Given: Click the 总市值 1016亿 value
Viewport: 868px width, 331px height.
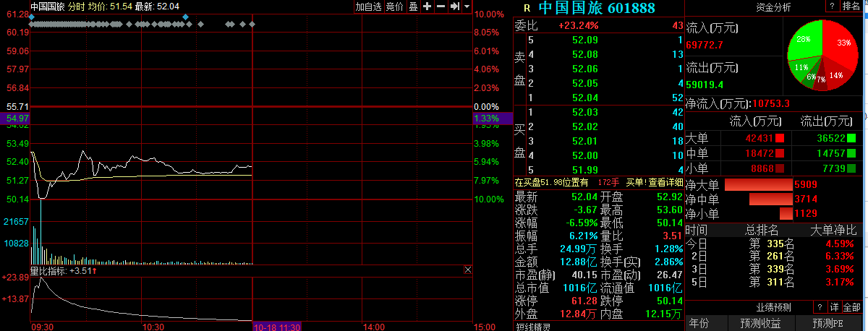Looking at the screenshot, I should pyautogui.click(x=579, y=288).
